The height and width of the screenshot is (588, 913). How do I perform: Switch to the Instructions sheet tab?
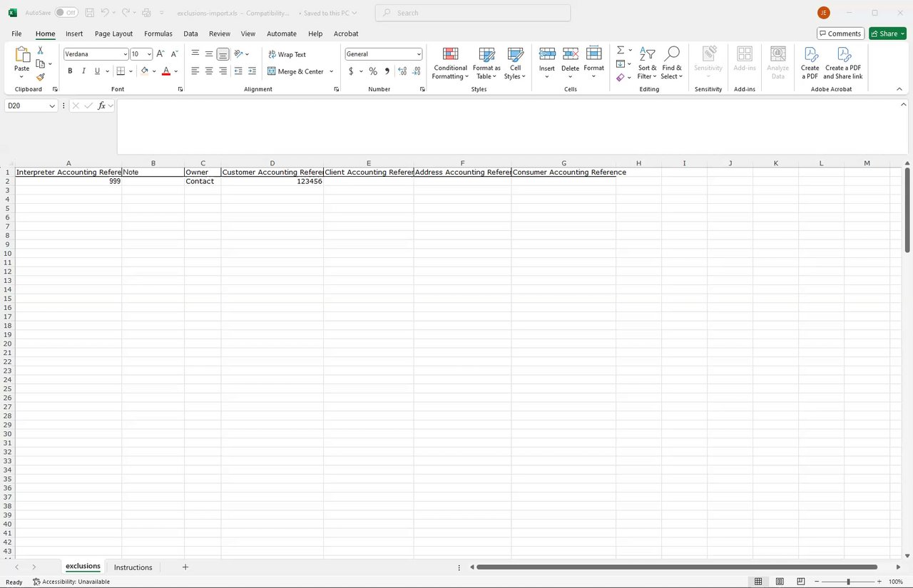[133, 567]
